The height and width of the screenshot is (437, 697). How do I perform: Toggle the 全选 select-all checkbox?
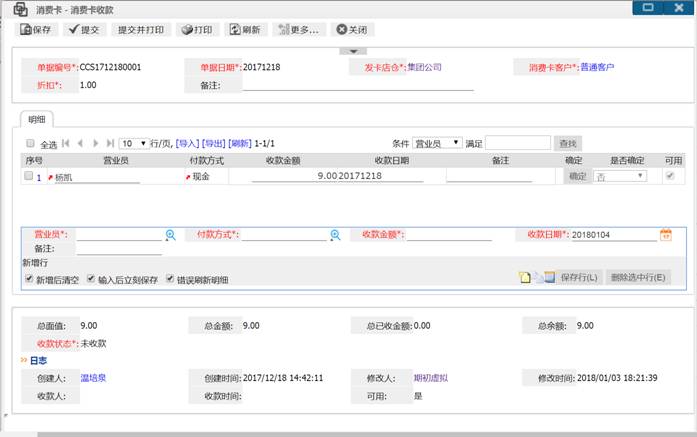point(30,143)
